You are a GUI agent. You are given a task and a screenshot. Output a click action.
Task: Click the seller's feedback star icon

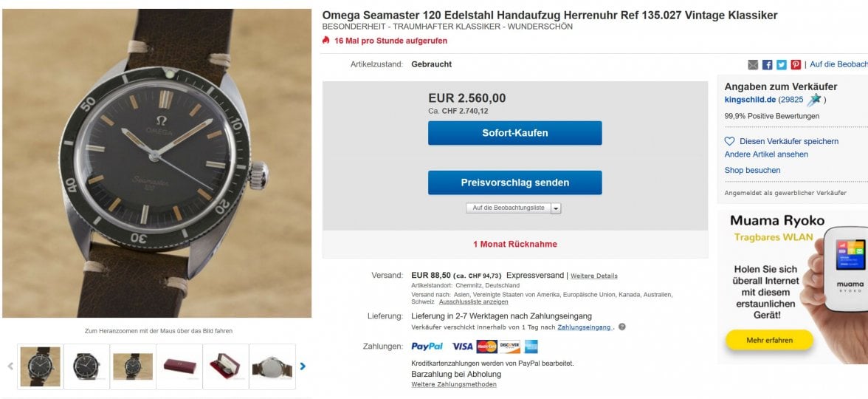tap(814, 100)
